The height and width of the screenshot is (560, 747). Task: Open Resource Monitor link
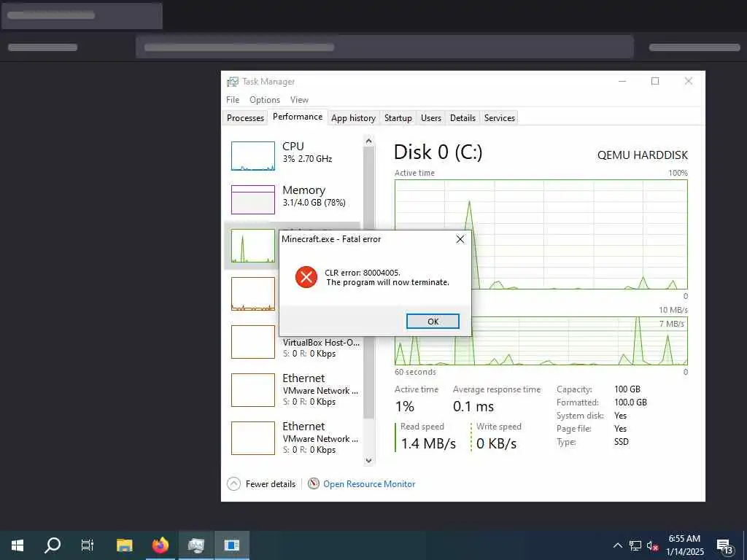click(x=369, y=484)
